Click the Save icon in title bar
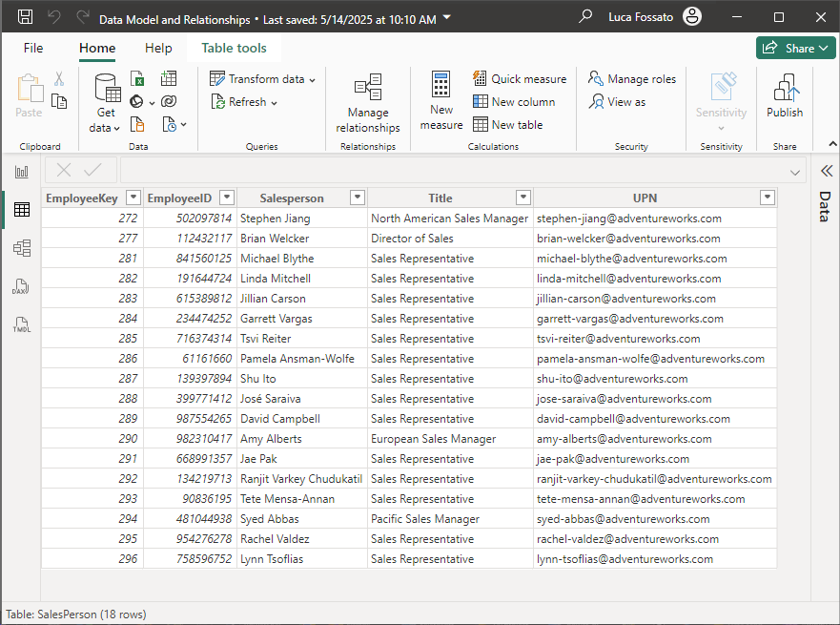Screen dimensions: 840x625 (25, 17)
